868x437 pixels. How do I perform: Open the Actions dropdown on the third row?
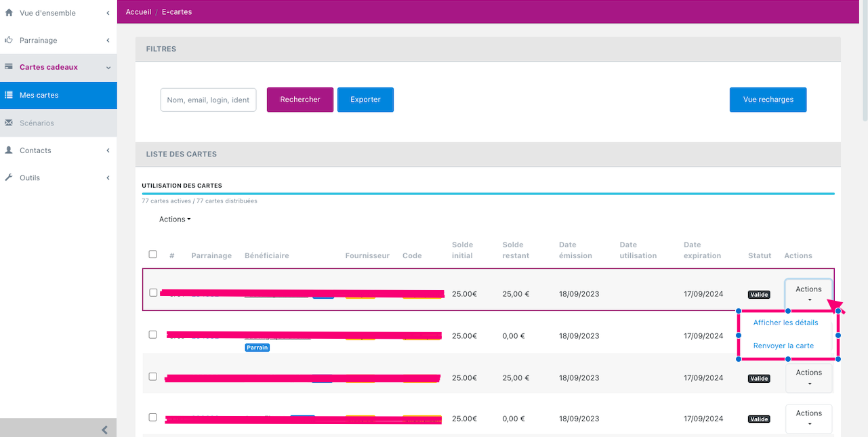pyautogui.click(x=808, y=377)
